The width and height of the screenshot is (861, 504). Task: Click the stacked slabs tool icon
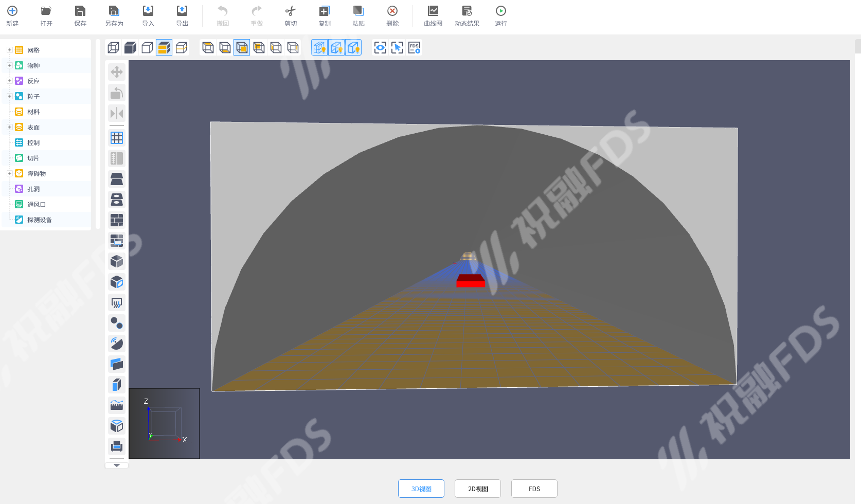pyautogui.click(x=117, y=179)
